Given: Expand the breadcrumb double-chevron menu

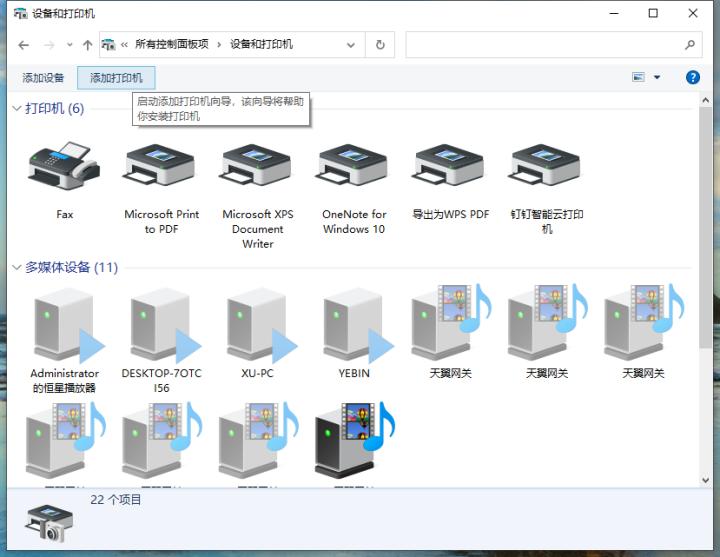Looking at the screenshot, I should (124, 45).
